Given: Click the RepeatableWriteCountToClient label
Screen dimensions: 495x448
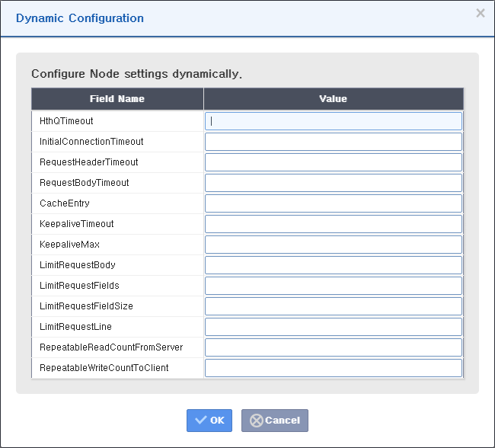Looking at the screenshot, I should click(104, 368).
